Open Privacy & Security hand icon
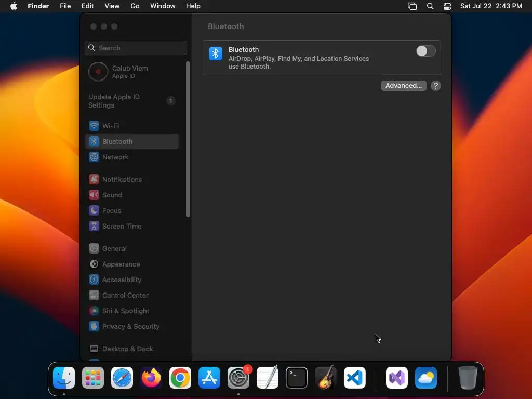 [94, 327]
